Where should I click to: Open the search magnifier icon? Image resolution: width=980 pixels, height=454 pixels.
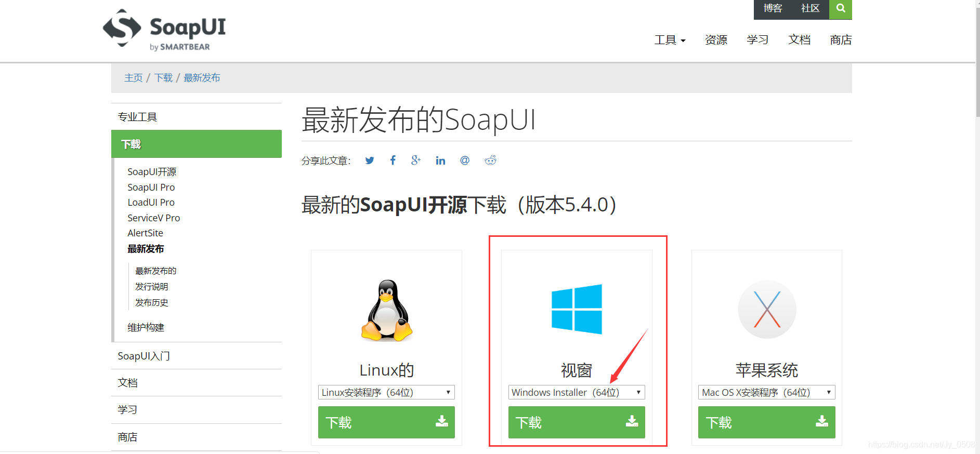click(x=840, y=9)
